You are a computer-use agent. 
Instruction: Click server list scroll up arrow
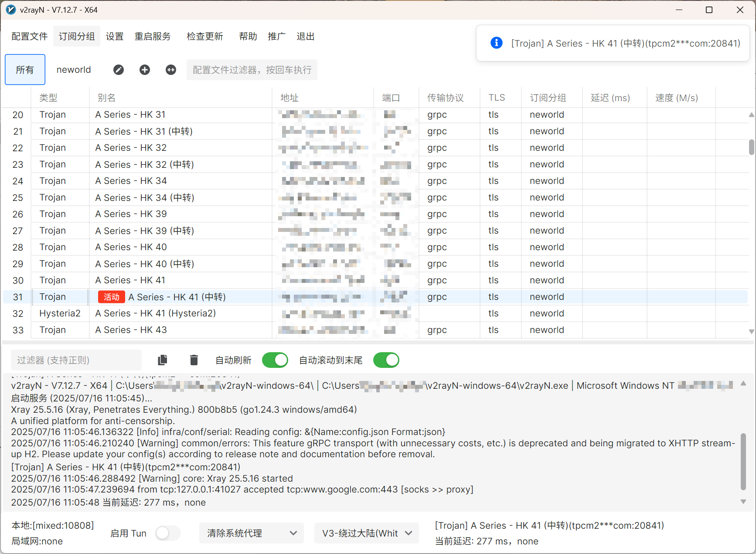point(751,115)
